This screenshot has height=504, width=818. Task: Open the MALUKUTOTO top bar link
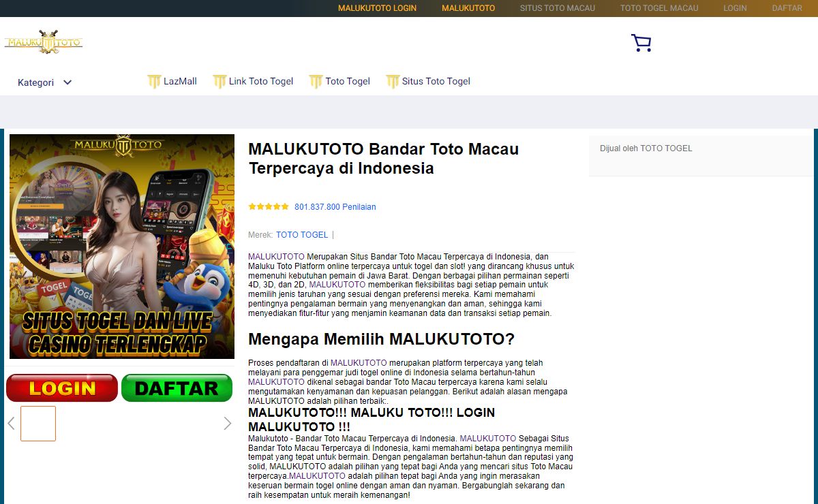click(468, 8)
